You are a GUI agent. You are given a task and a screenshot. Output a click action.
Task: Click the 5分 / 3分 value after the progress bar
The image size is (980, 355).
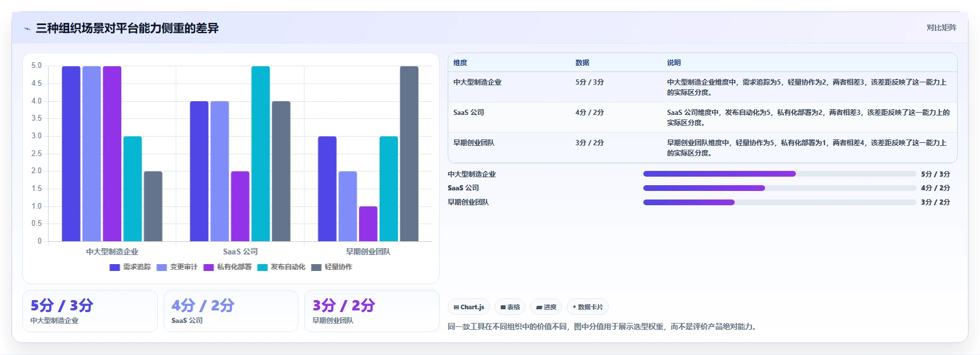(935, 174)
